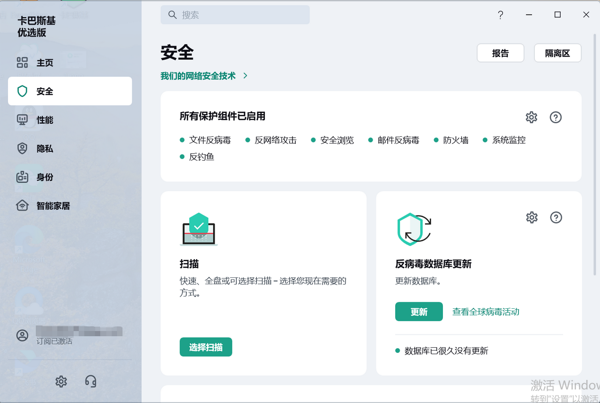Open app settings gear at sidebar bottom

tap(61, 381)
